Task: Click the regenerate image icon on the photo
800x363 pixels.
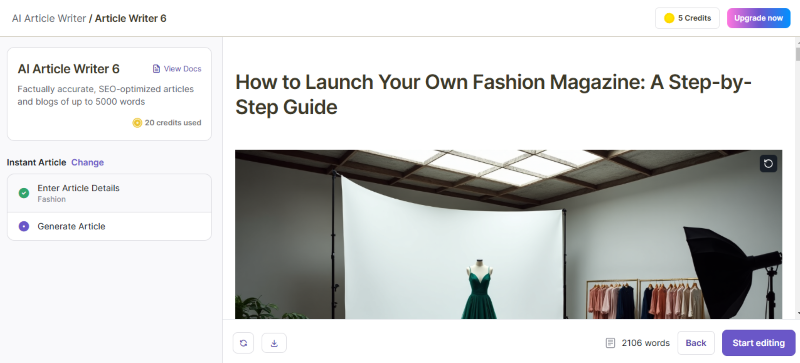Action: tap(768, 163)
